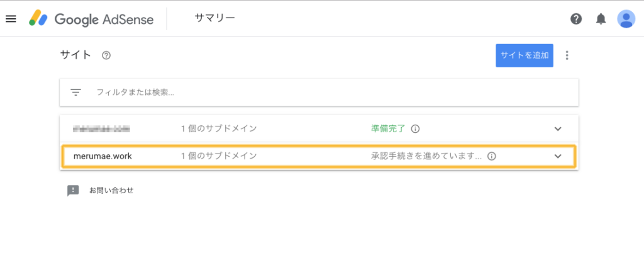Expand the merumae.work row chevron

558,156
